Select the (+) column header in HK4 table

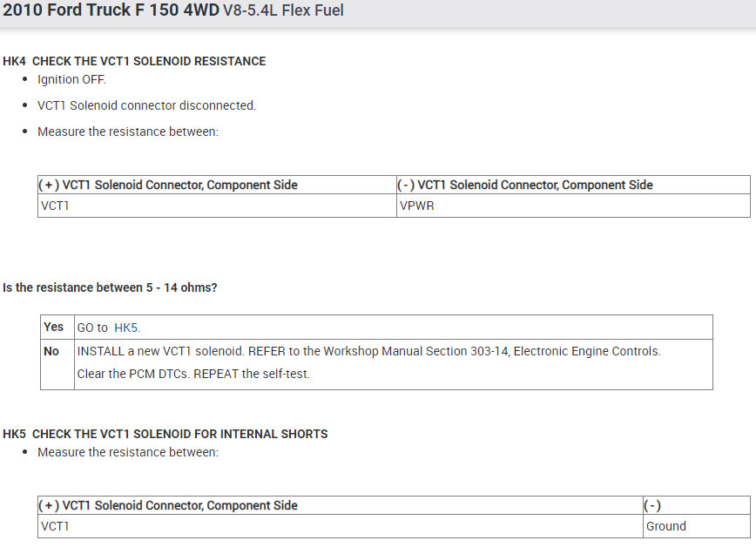(x=169, y=185)
